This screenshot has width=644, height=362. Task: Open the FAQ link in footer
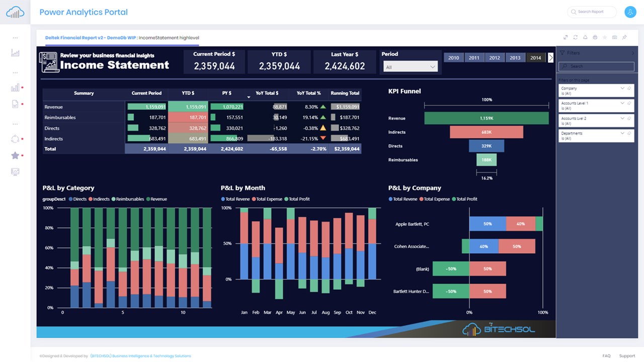[606, 356]
